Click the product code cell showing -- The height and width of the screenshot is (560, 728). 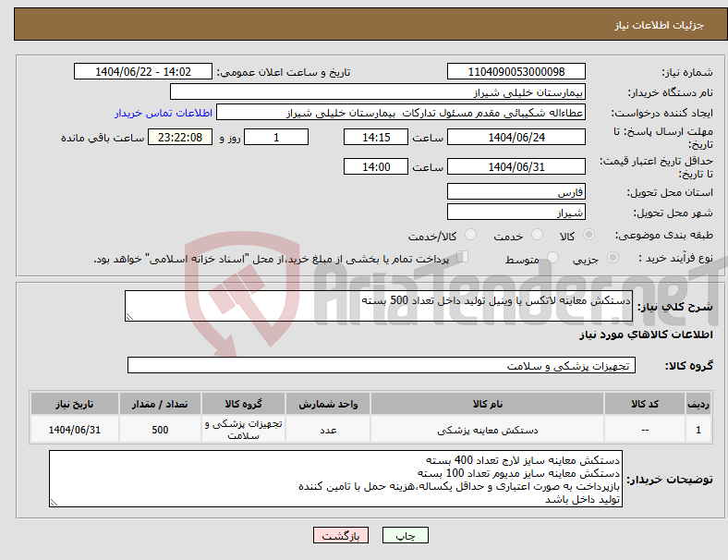tap(645, 430)
